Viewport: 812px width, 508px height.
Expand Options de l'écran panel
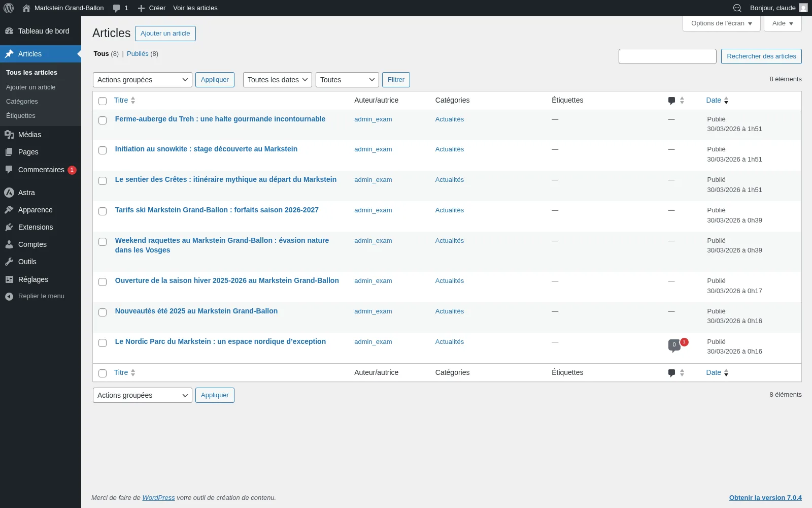click(722, 23)
